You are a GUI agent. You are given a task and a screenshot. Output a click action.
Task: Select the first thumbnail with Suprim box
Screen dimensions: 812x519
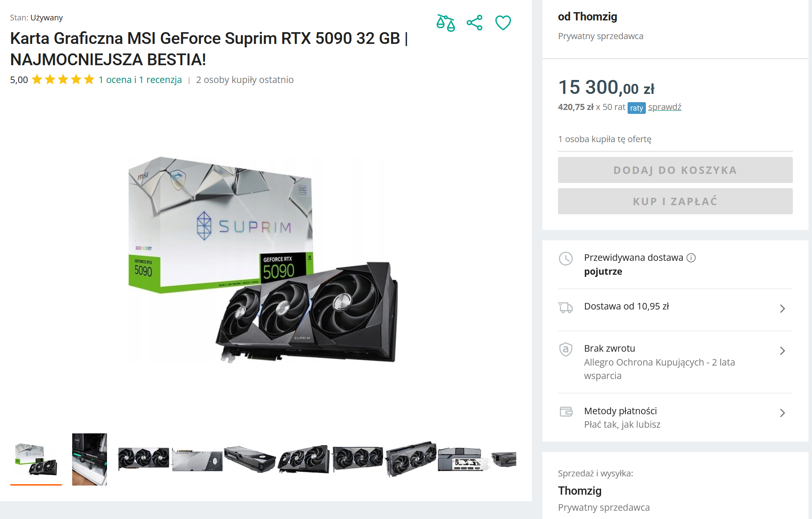tap(36, 459)
